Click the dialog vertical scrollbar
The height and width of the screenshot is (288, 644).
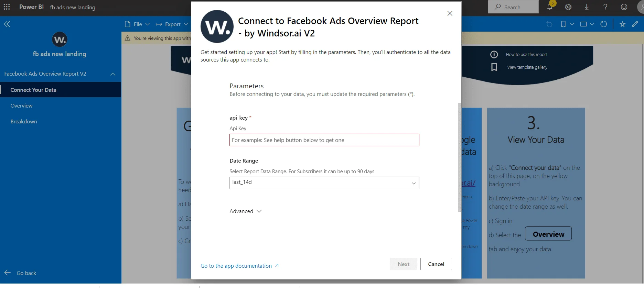pyautogui.click(x=460, y=157)
